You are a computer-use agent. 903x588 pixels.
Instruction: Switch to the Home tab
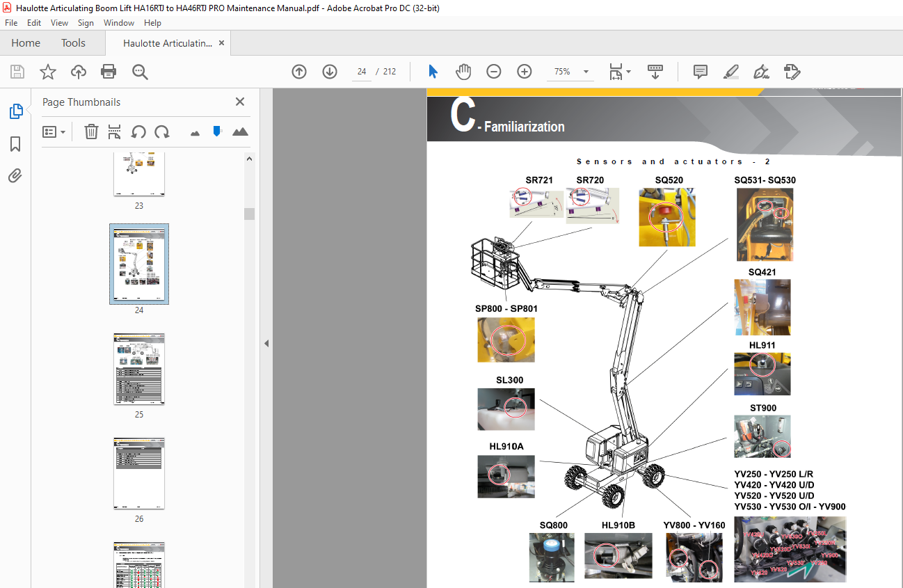(x=26, y=43)
